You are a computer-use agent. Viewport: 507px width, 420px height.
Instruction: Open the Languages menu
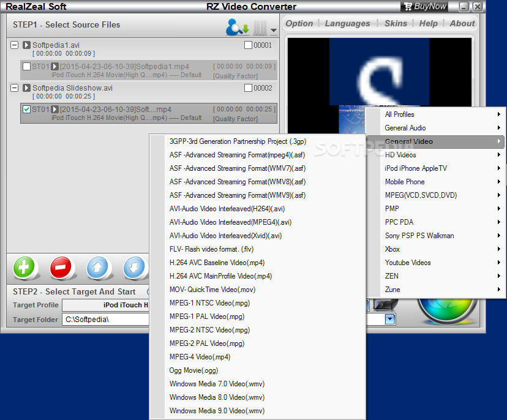click(347, 24)
